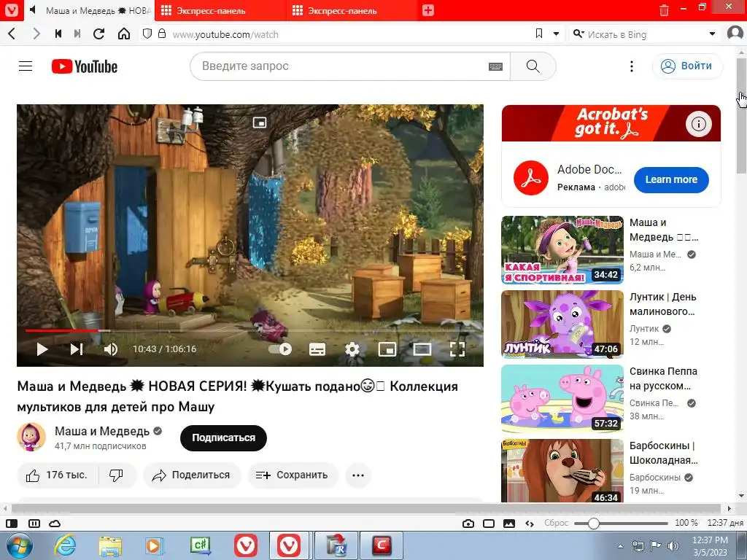This screenshot has height=560, width=747.
Task: Toggle tab tiling in status bar
Action: coord(34,524)
